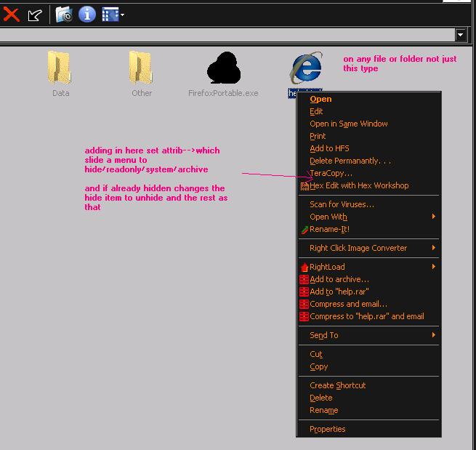476x450 pixels.
Task: Open Properties from the context menu
Action: (x=327, y=429)
